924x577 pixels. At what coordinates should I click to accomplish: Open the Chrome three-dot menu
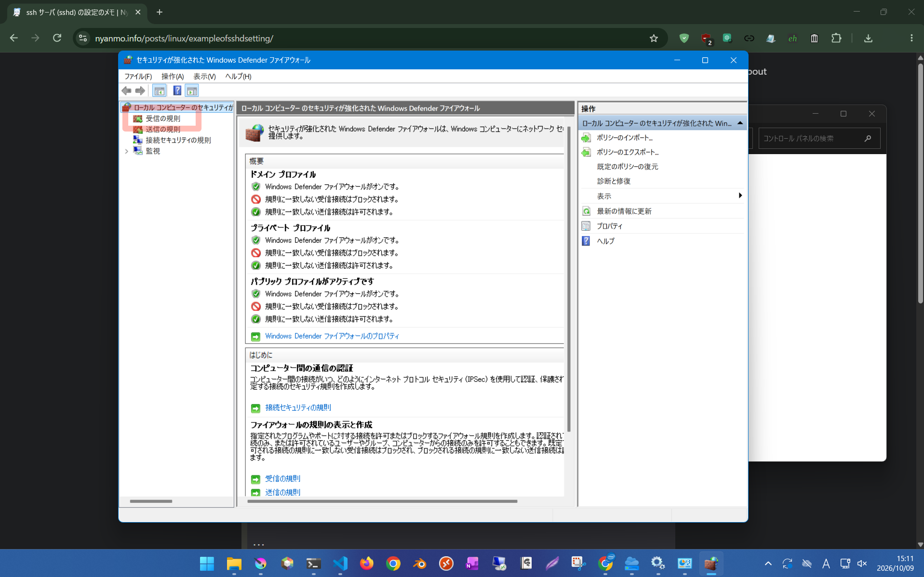(x=911, y=38)
